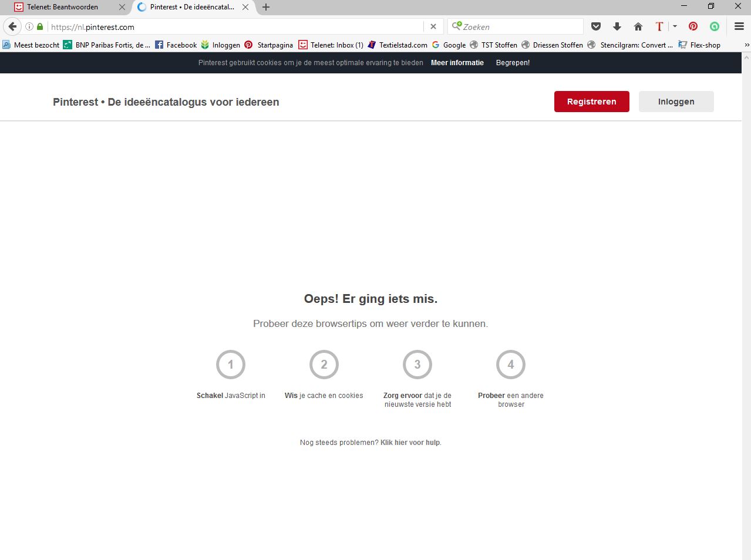Click the green padlock security icon
751x560 pixels.
click(40, 26)
